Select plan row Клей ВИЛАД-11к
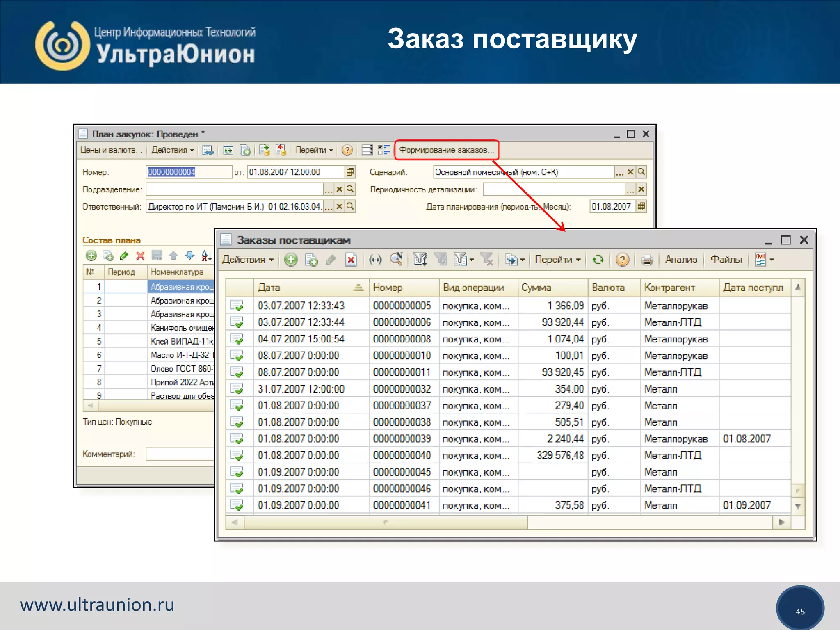 [x=149, y=341]
